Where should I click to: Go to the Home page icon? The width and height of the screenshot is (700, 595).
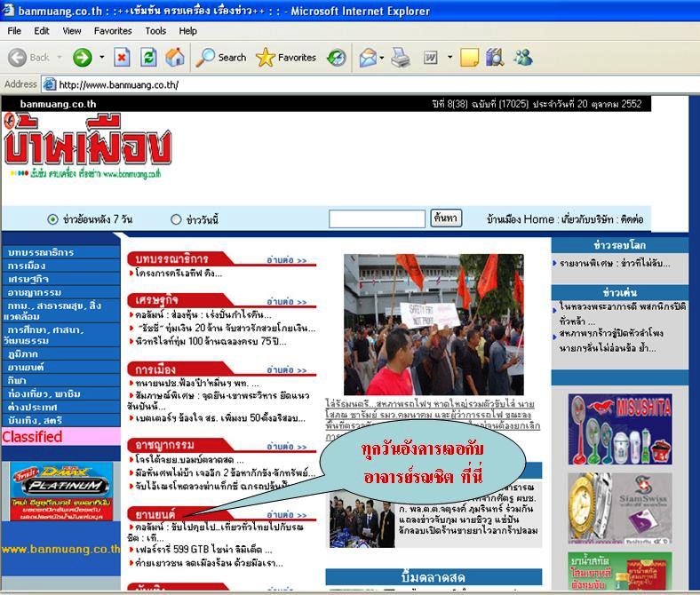[176, 58]
